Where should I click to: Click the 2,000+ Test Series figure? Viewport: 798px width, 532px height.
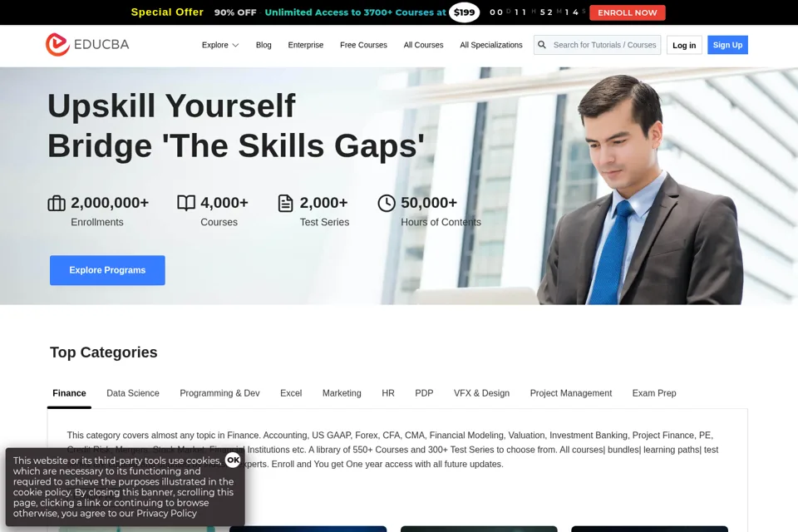click(x=323, y=203)
